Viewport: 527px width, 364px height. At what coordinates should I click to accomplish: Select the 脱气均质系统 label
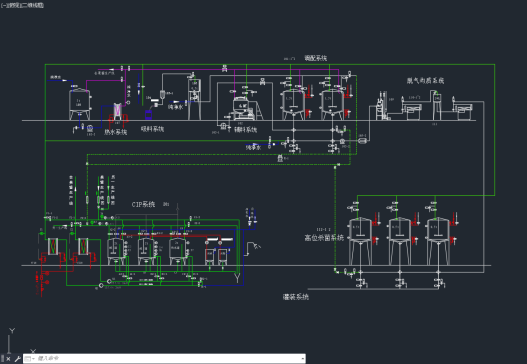pyautogui.click(x=425, y=81)
